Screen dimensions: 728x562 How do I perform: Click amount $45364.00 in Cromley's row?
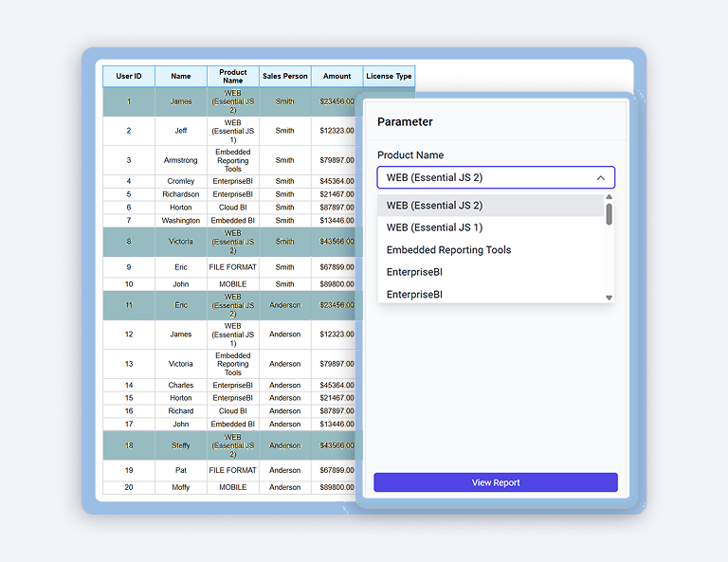pyautogui.click(x=337, y=181)
